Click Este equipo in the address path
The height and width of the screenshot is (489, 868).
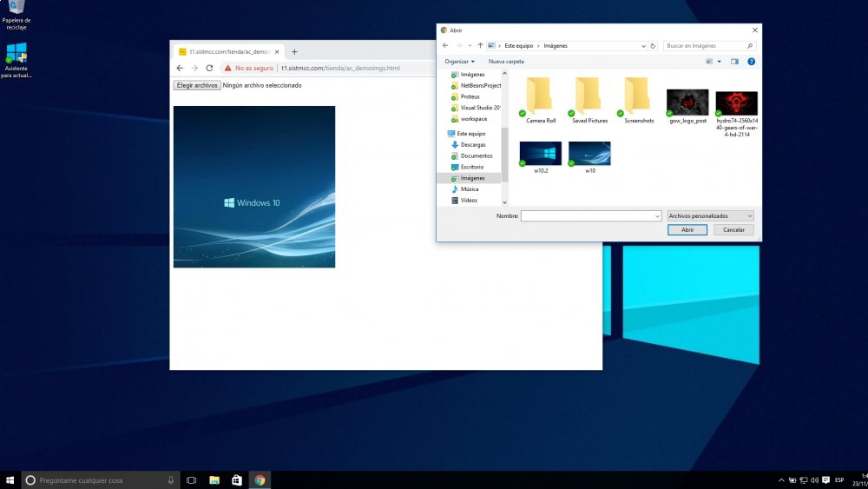click(x=519, y=46)
